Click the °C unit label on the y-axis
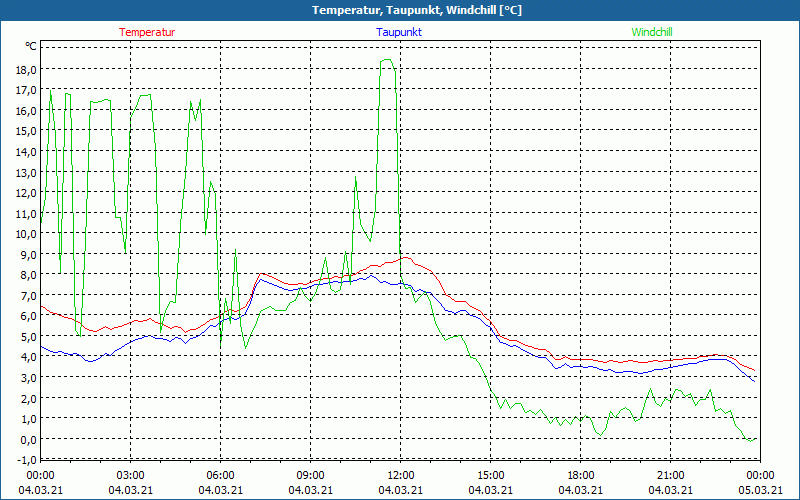Screen dimensions: 800x500 30,47
